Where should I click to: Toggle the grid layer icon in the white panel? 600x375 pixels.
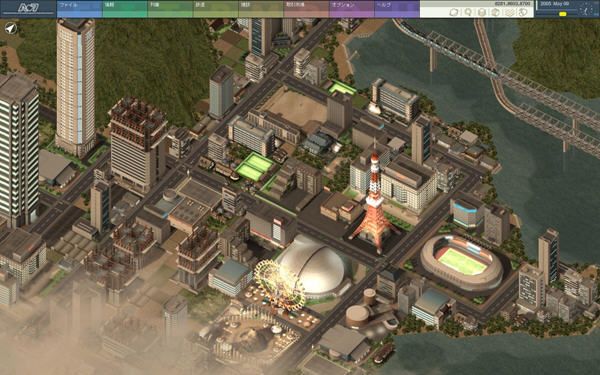[x=509, y=12]
